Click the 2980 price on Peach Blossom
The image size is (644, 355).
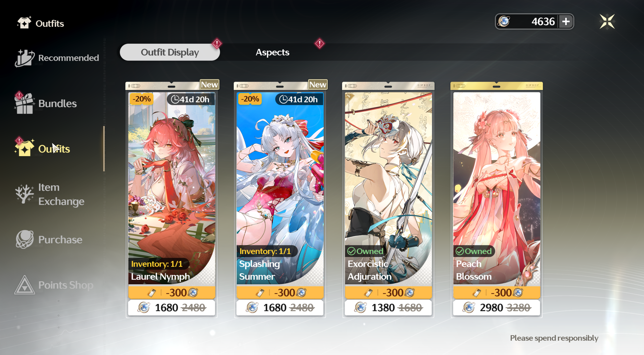click(x=491, y=308)
